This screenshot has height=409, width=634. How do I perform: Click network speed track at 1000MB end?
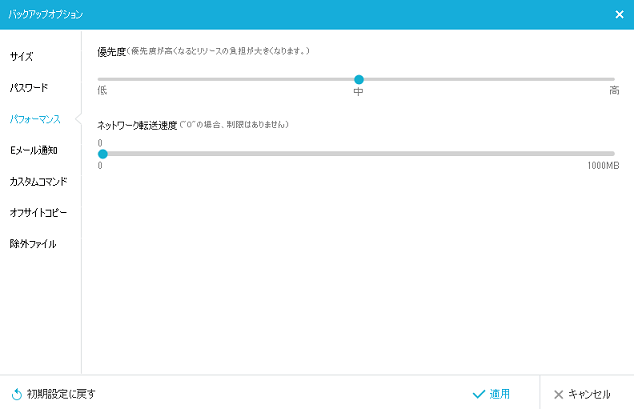(612, 154)
